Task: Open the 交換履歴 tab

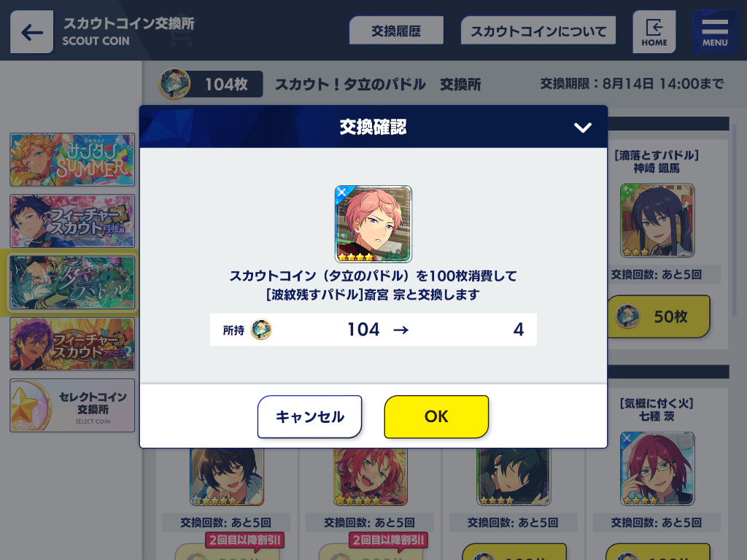Action: [396, 31]
